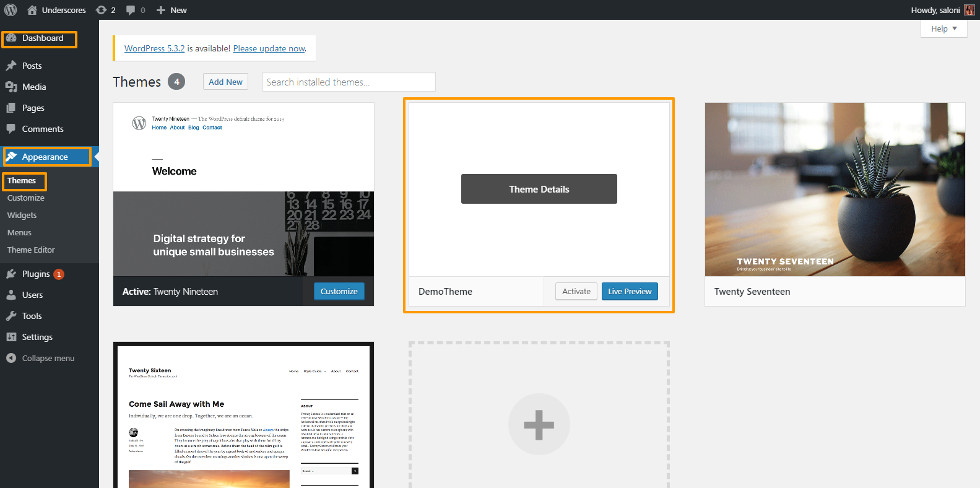Click the updates icon showing 2

102,10
